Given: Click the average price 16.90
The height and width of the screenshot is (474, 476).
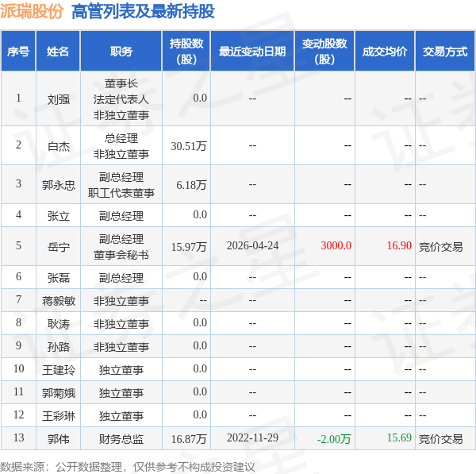Looking at the screenshot, I should click(399, 245).
